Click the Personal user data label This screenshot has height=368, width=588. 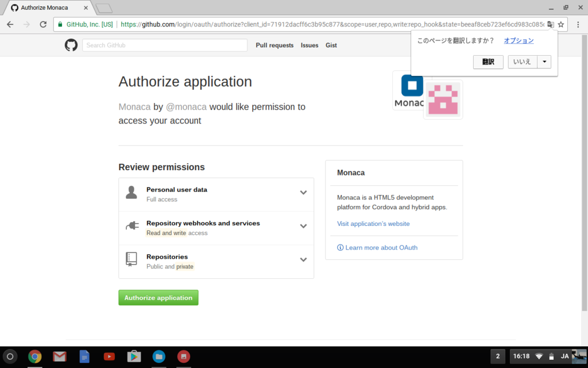click(x=177, y=190)
